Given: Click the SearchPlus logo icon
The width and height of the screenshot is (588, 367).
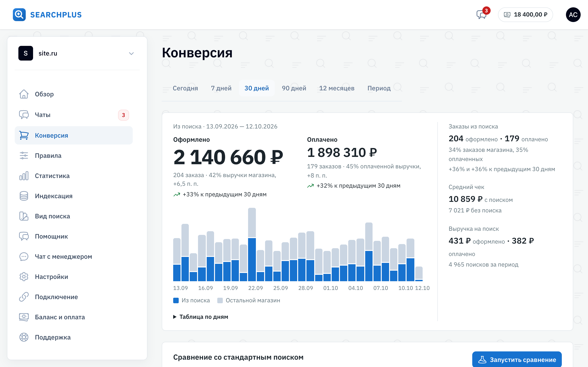Looking at the screenshot, I should click(x=19, y=14).
